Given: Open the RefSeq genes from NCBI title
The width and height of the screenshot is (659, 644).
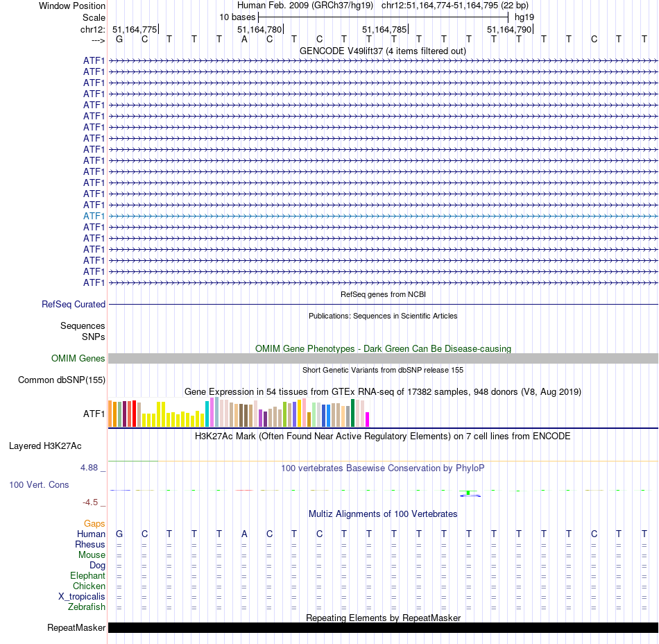Looking at the screenshot, I should pos(383,294).
